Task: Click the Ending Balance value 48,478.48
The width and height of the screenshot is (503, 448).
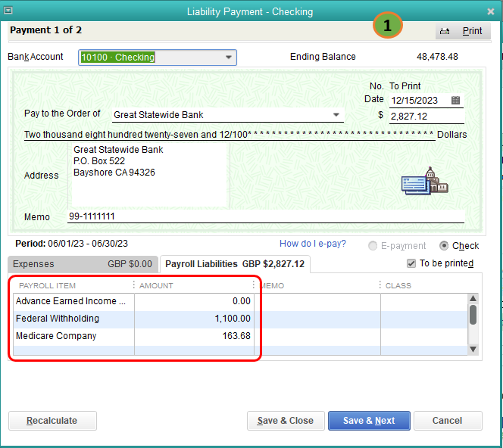Action: (x=437, y=57)
